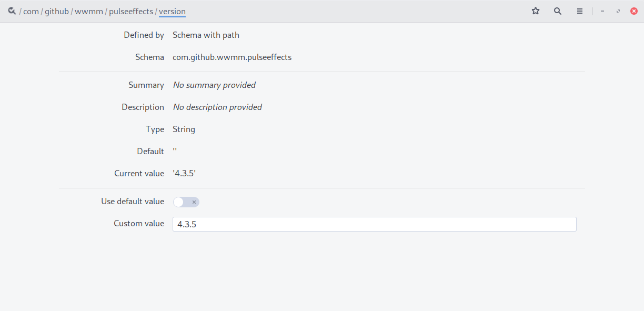Close the window with the red button

click(x=633, y=11)
